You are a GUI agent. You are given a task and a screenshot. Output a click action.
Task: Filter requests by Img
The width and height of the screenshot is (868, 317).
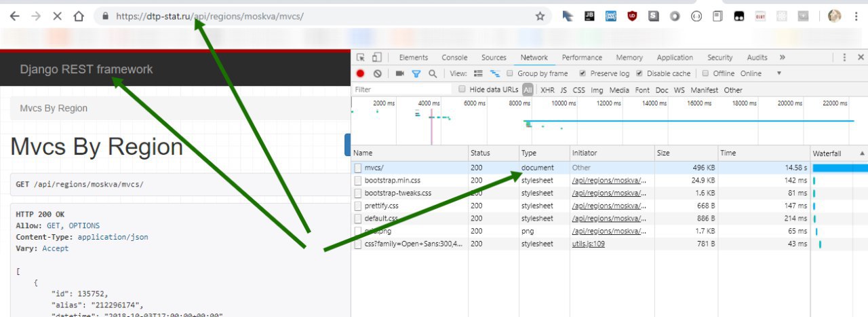(x=597, y=90)
